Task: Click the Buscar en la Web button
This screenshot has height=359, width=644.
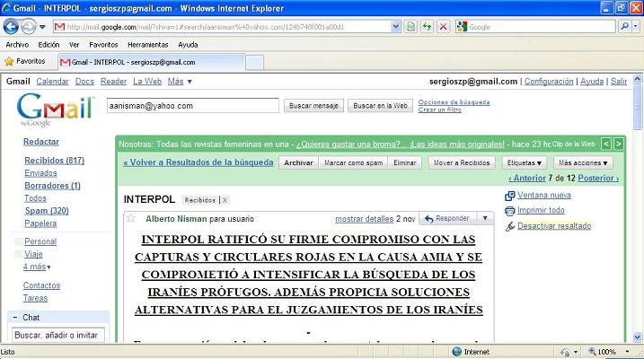Action: [380, 106]
